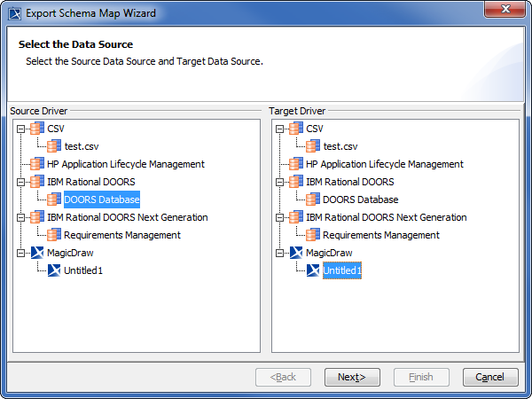
Task: Close the Export Schema Map Wizard window
Action: click(x=506, y=10)
